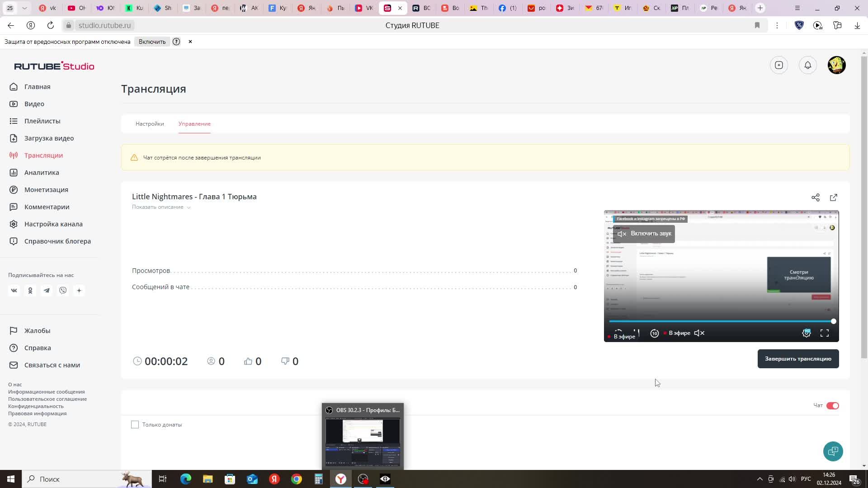The width and height of the screenshot is (868, 488).
Task: Open Пользовательское соглашение link
Action: (x=47, y=399)
